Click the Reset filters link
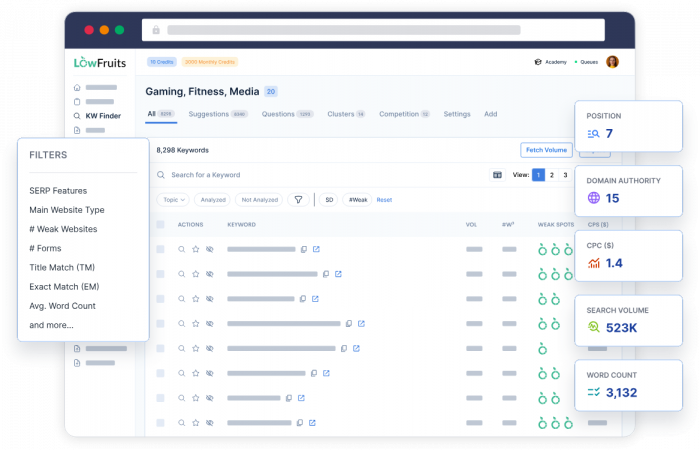700x450 pixels. (x=384, y=200)
